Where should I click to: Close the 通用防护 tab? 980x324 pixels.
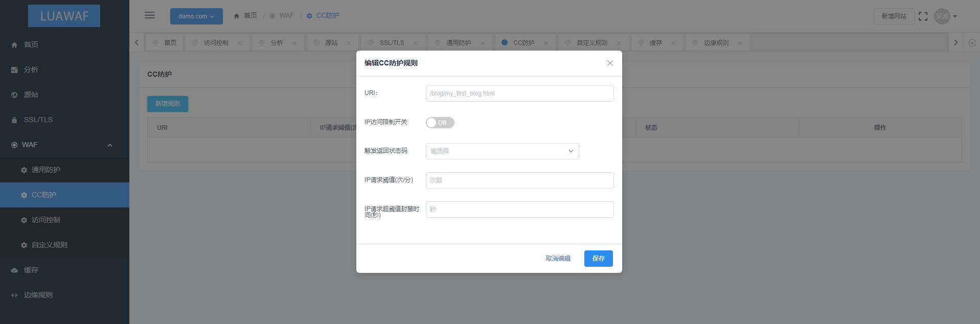tap(483, 43)
